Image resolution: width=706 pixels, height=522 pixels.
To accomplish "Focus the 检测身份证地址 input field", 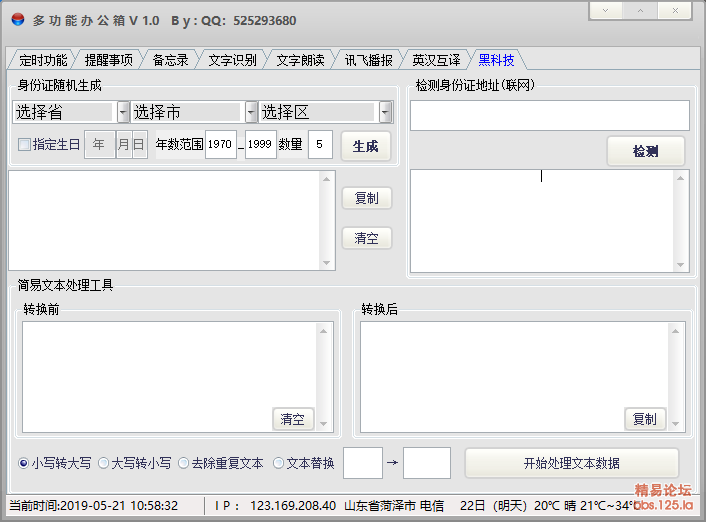I will tap(550, 115).
